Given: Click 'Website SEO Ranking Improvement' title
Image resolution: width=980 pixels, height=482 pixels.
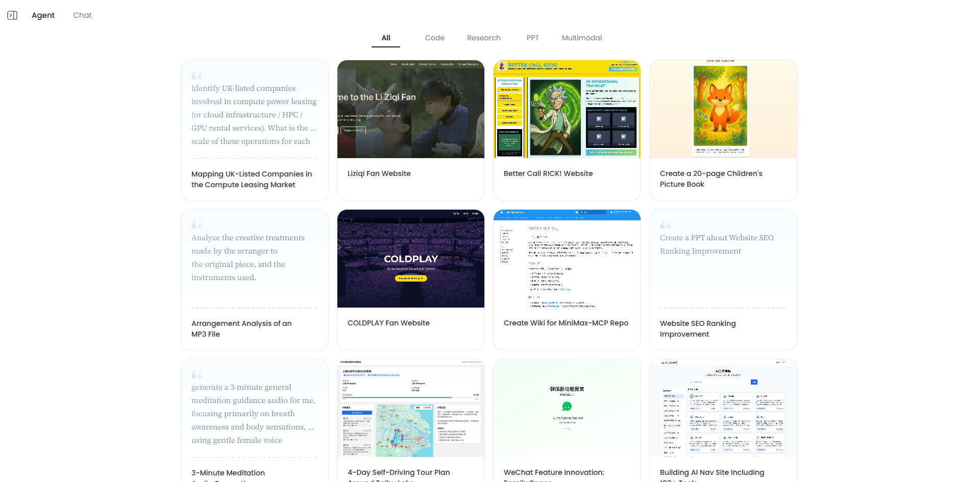Looking at the screenshot, I should 698,329.
